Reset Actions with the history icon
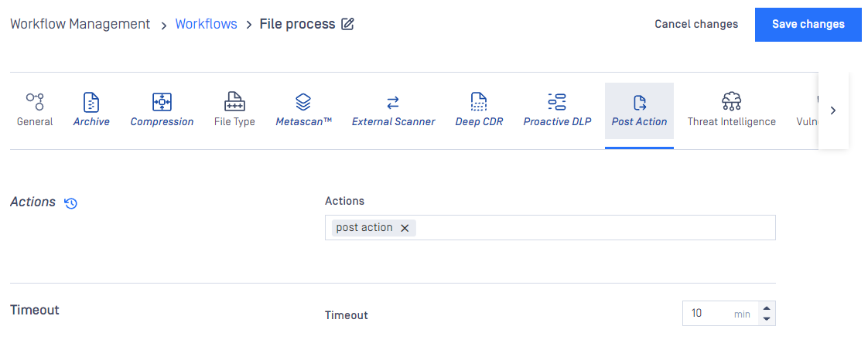 [71, 203]
